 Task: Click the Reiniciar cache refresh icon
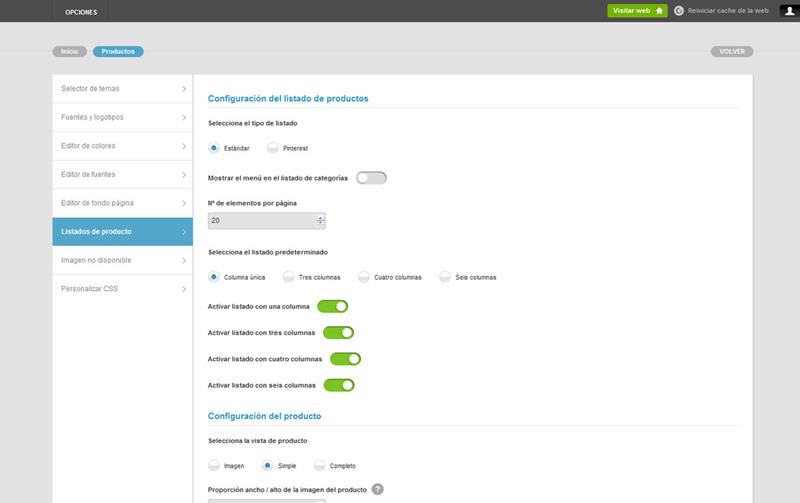point(679,11)
